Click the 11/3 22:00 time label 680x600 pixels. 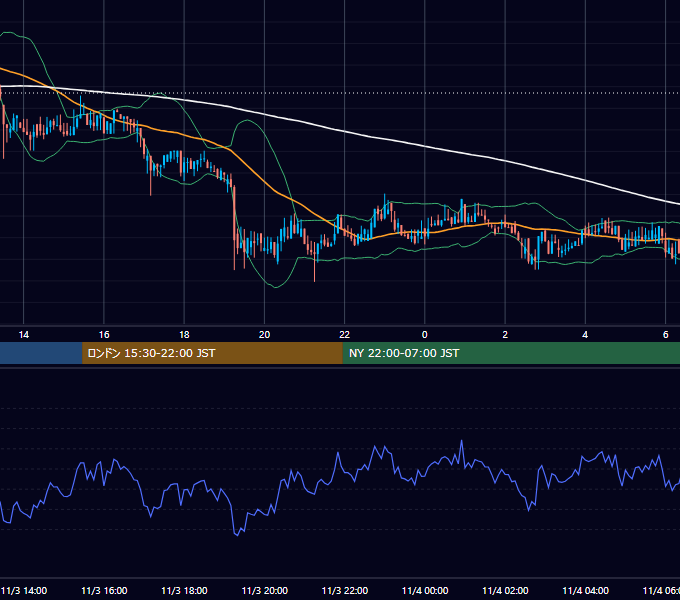(x=345, y=590)
